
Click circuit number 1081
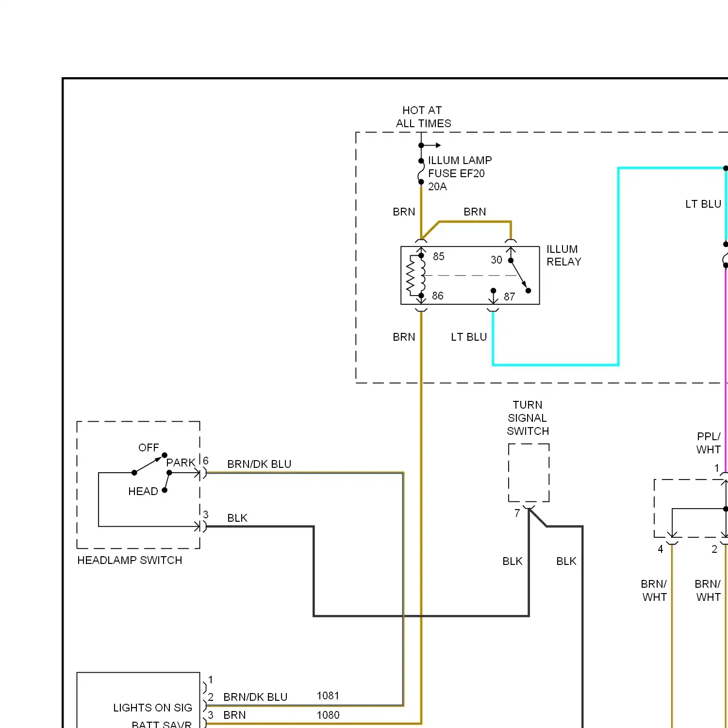328,696
